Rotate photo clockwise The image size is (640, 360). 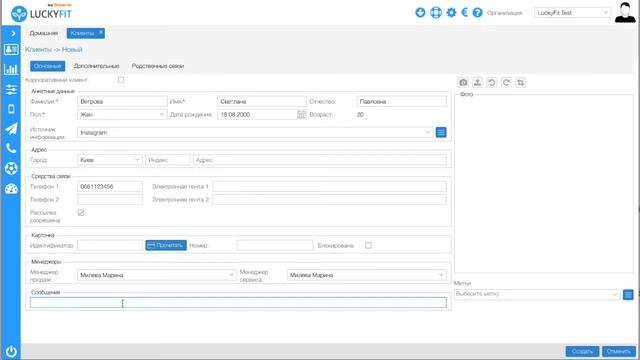pos(506,82)
